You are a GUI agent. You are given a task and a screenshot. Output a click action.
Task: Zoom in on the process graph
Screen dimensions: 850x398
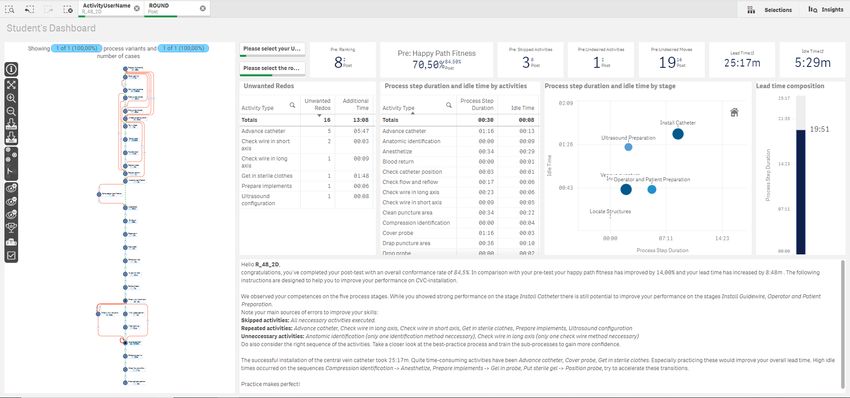(11, 98)
